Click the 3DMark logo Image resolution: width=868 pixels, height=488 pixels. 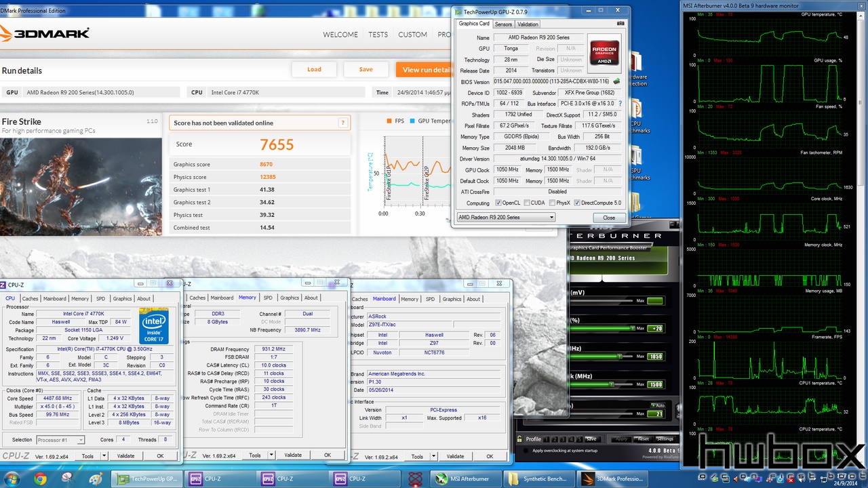(x=45, y=33)
